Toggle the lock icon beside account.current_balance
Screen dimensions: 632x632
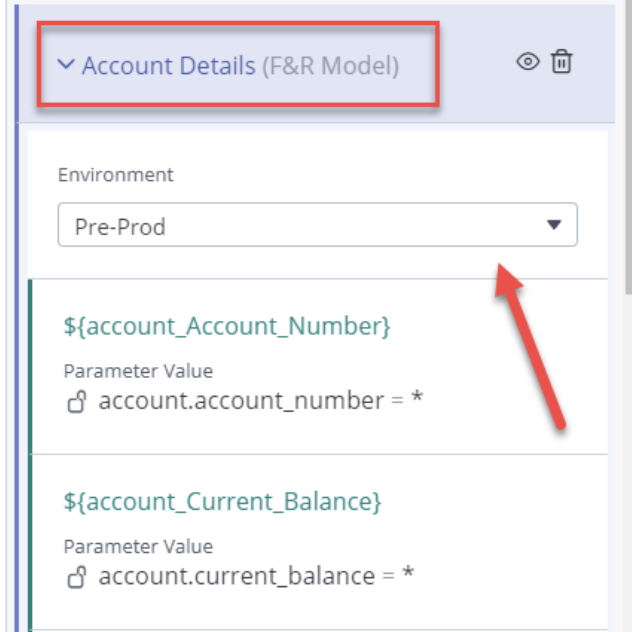point(77,577)
